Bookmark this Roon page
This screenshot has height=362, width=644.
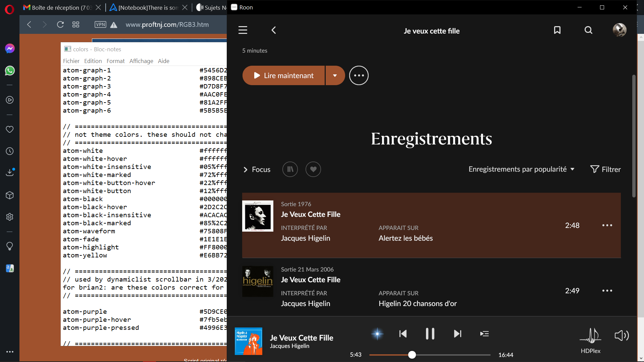(x=557, y=30)
